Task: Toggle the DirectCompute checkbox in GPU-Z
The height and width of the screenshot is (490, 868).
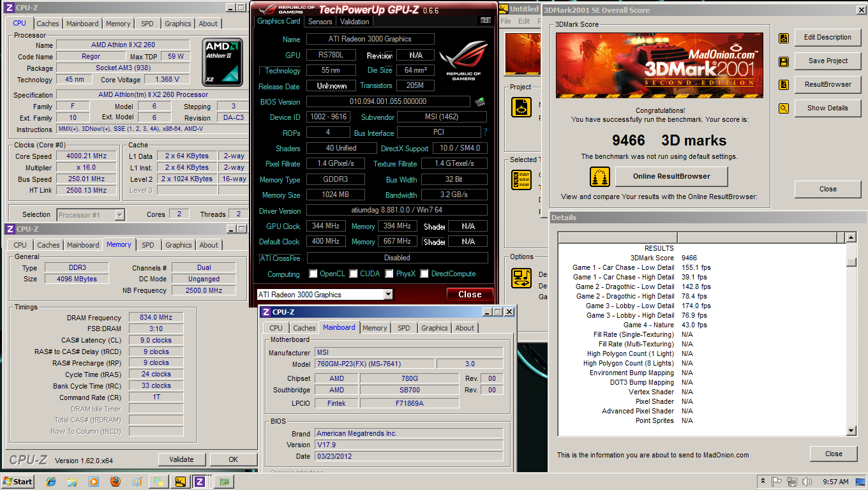Action: point(424,274)
